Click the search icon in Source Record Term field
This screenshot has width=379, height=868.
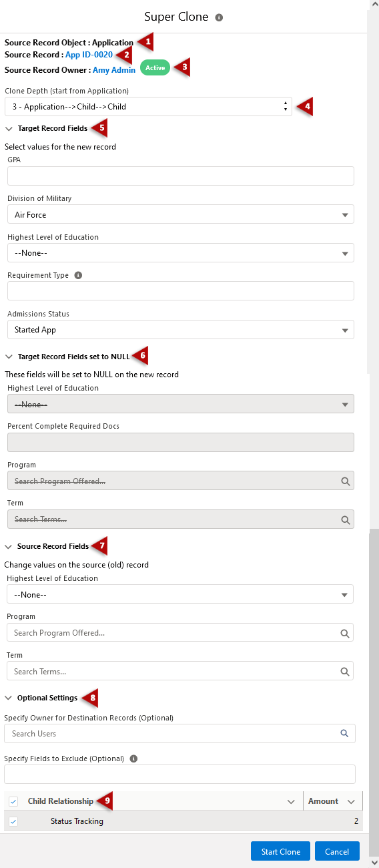click(x=345, y=671)
